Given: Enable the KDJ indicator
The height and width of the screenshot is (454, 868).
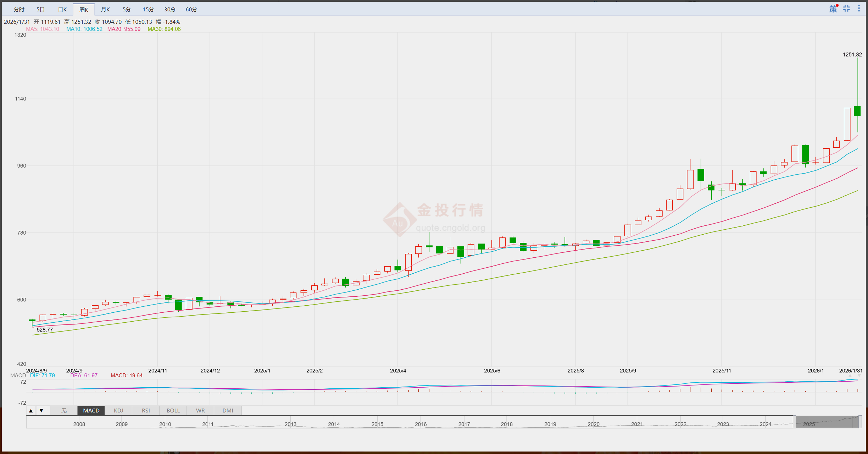Looking at the screenshot, I should pyautogui.click(x=118, y=411).
